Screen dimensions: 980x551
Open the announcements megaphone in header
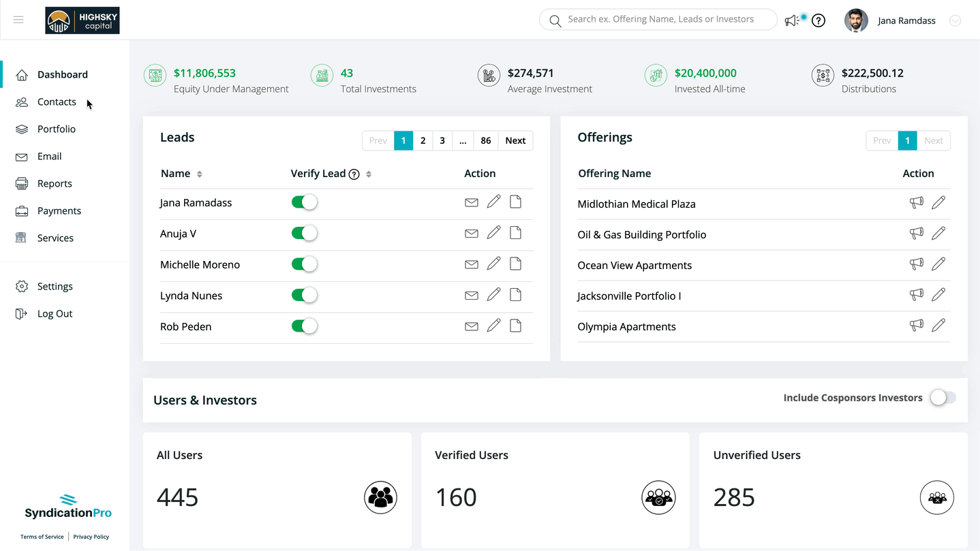[x=791, y=21]
